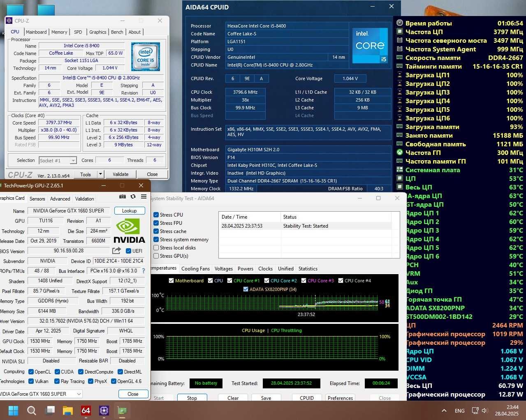Toggle Motherboard temperature graph checkbox
This screenshot has width=526, height=420.
point(171,281)
